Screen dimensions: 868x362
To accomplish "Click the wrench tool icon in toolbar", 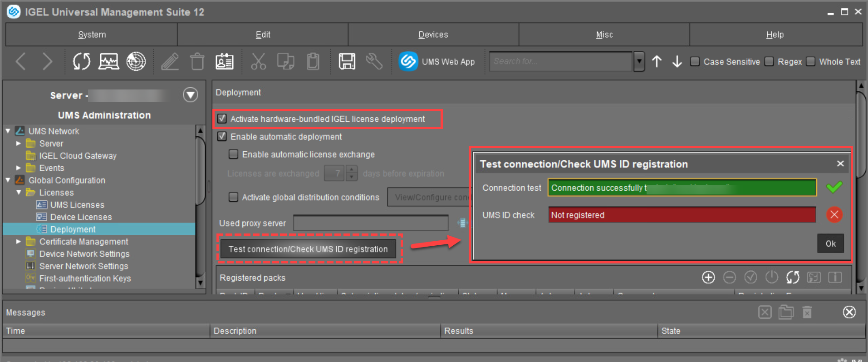I will 374,61.
